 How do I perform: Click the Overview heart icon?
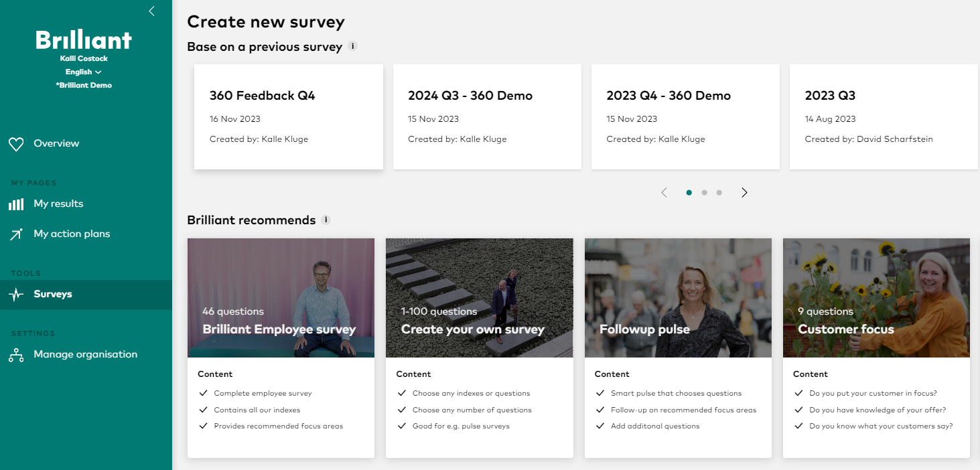(16, 144)
